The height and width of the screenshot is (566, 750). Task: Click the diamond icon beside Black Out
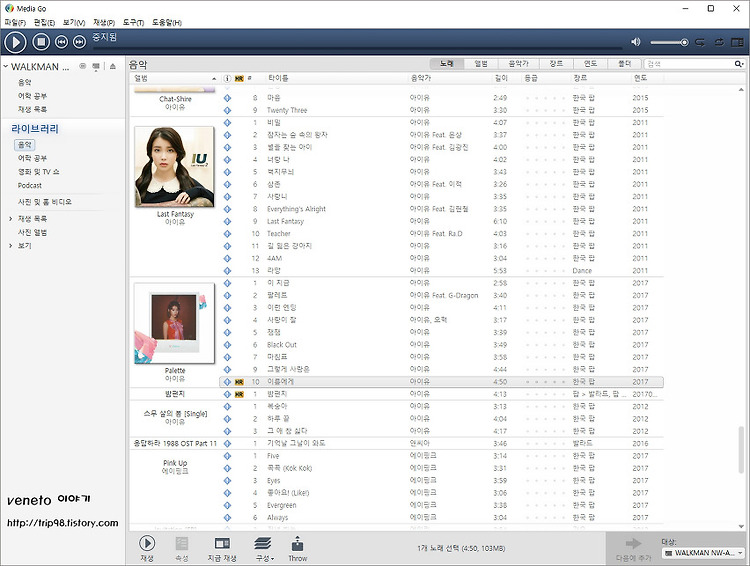point(227,344)
